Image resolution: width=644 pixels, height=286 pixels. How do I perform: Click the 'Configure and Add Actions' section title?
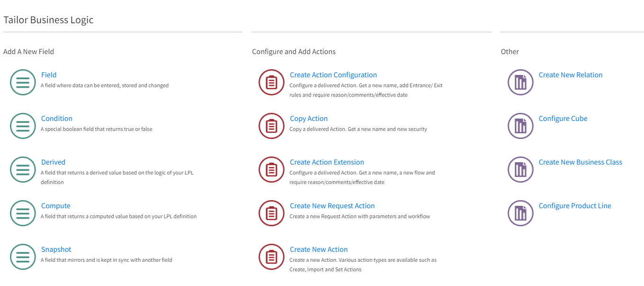294,52
